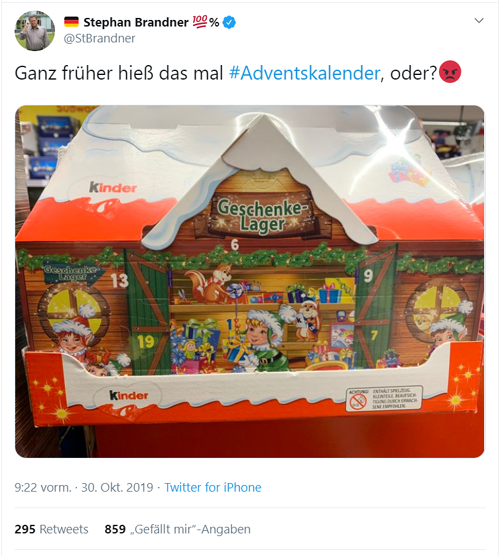500x556 pixels.
Task: Open the Twitter for iPhone source link
Action: pos(213,488)
